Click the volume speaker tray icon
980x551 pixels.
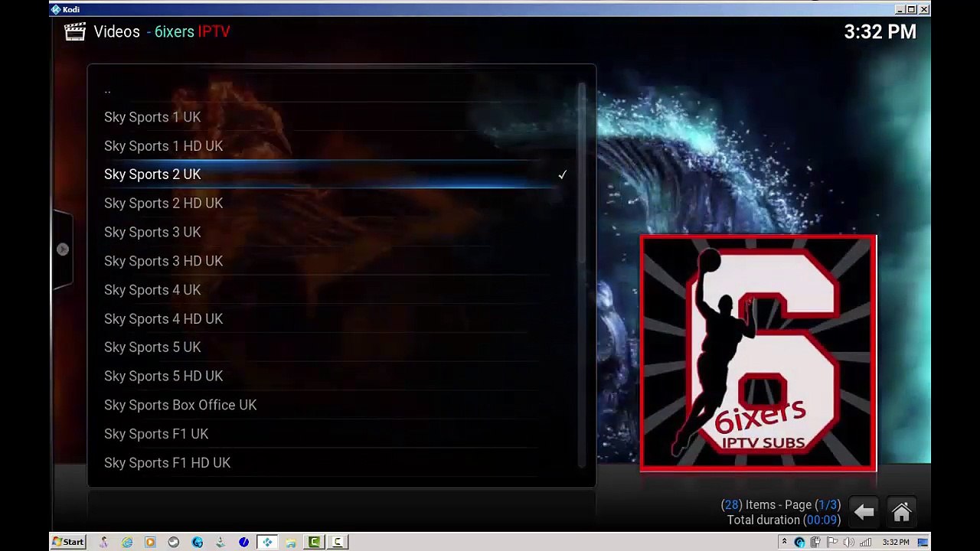click(x=848, y=543)
